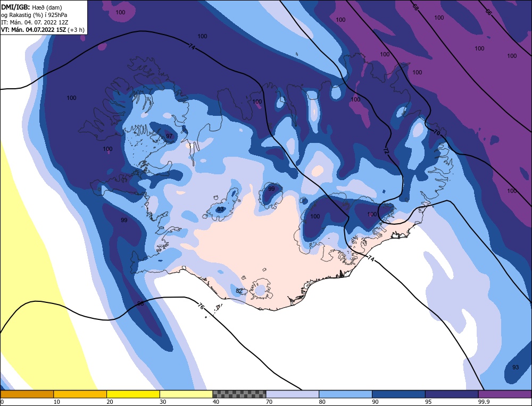Viewport: 532px width, 406px height.
Task: Click the medium blue 90–95 legend swatch
Action: [x=398, y=394]
